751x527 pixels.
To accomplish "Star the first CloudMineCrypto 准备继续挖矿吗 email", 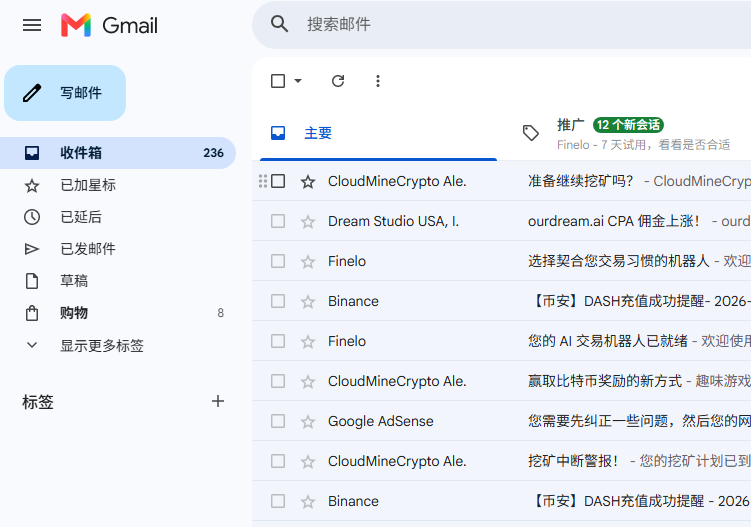I will pyautogui.click(x=308, y=182).
